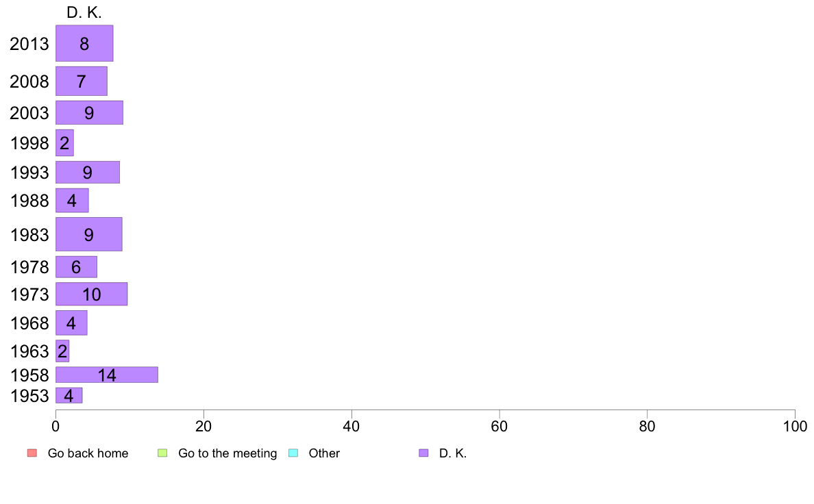Click the 100 tick on the axis

pos(795,427)
